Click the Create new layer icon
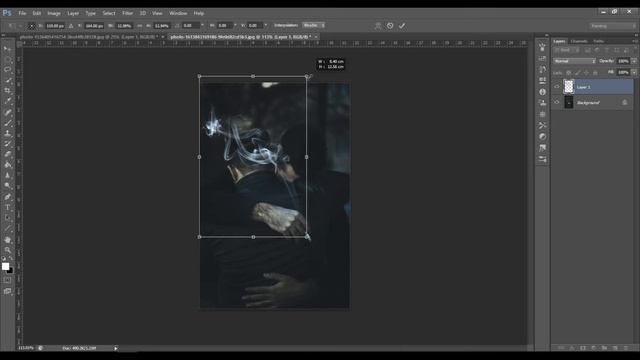 (615, 348)
